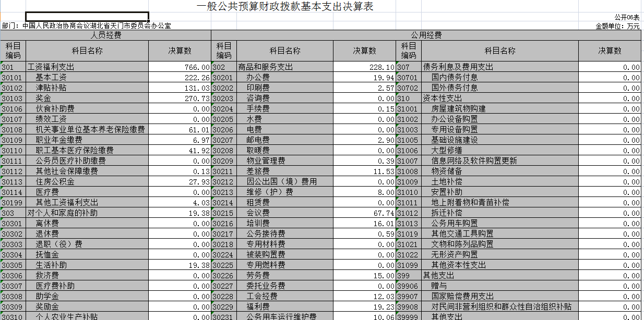Select the value 222.26
Image resolution: width=644 pixels, height=320 pixels.
point(180,78)
